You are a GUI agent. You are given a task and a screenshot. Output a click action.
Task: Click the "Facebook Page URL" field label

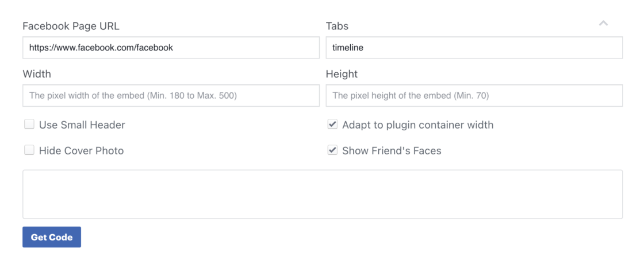pyautogui.click(x=71, y=26)
